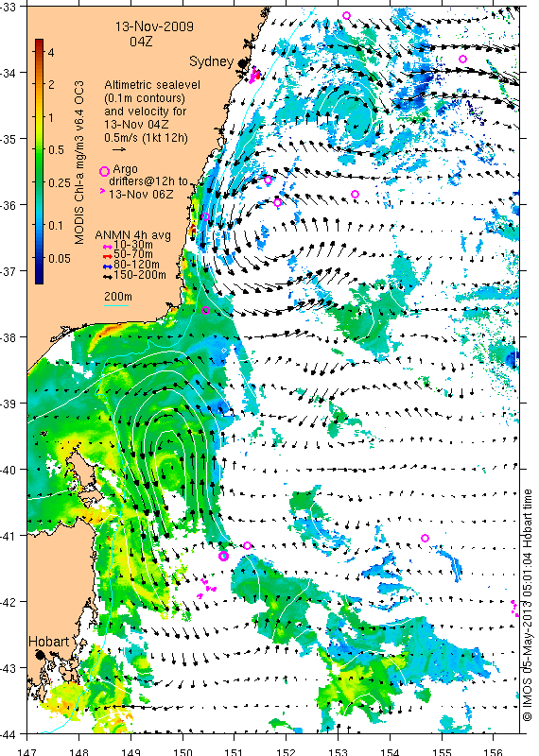This screenshot has height=756, width=539.
Task: Click the red arrow beside 50-70m
Action: click(108, 255)
